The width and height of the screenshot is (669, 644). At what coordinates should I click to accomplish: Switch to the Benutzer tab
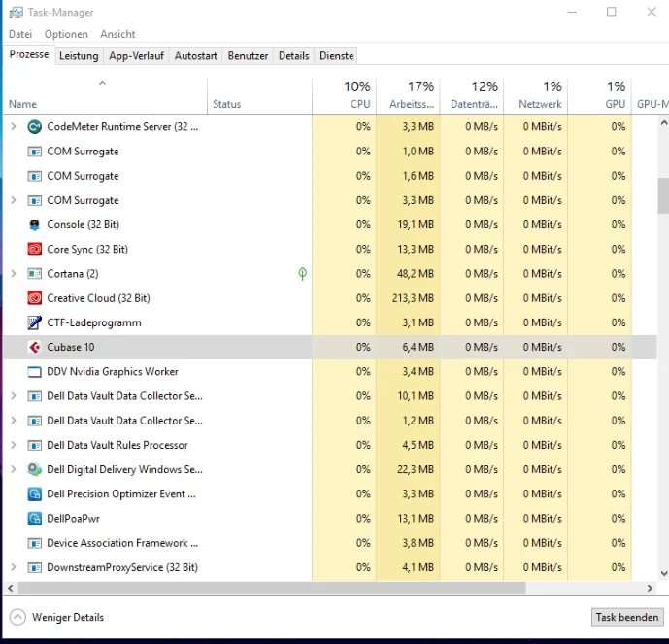[x=248, y=56]
